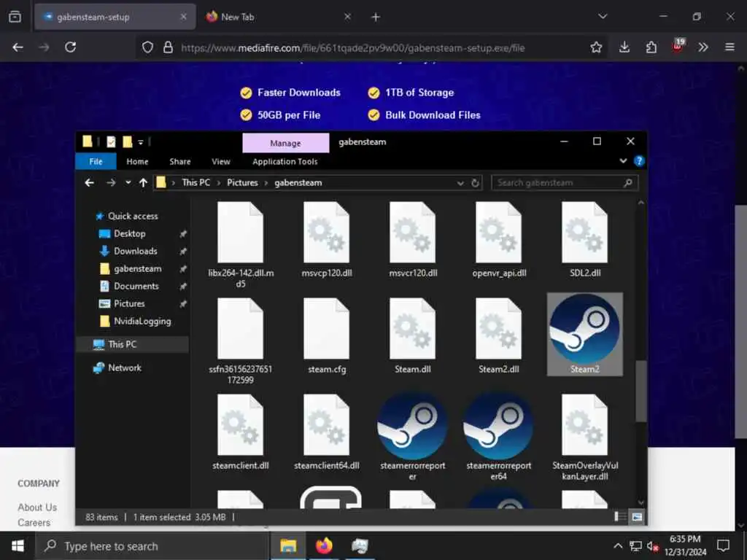Bookmark this MediaFire page
The width and height of the screenshot is (747, 560).
(596, 47)
